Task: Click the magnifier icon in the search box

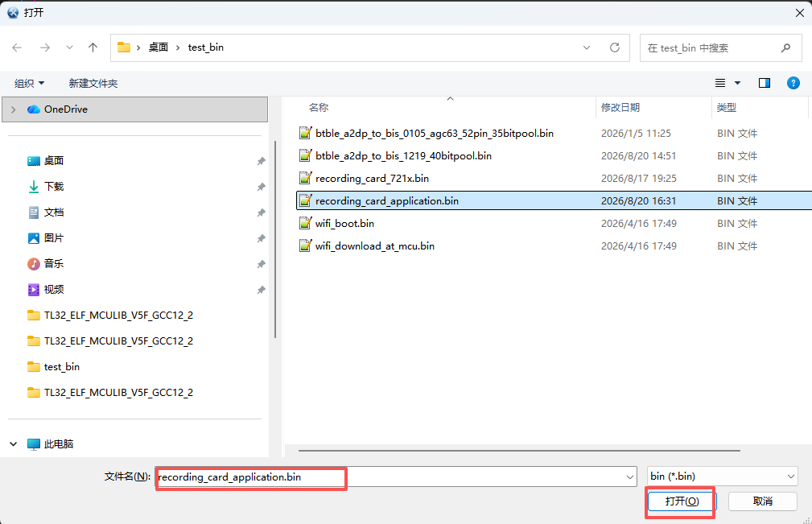Action: pyautogui.click(x=785, y=47)
